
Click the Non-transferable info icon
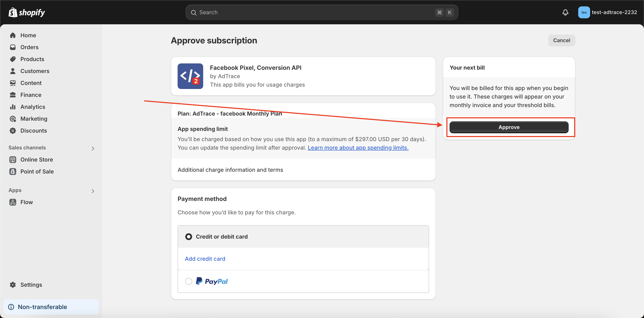[x=11, y=307]
